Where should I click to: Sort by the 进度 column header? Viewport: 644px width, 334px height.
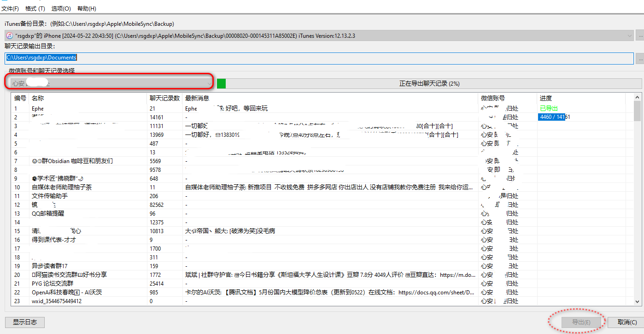(581, 98)
